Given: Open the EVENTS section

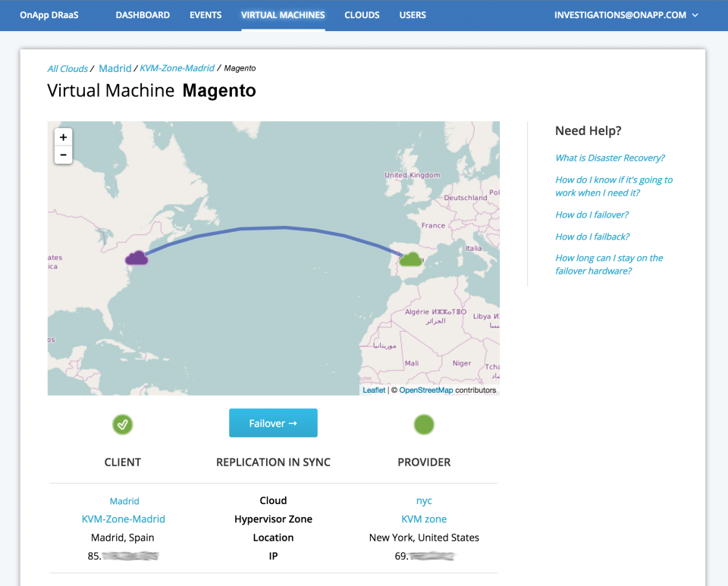Looking at the screenshot, I should coord(206,14).
